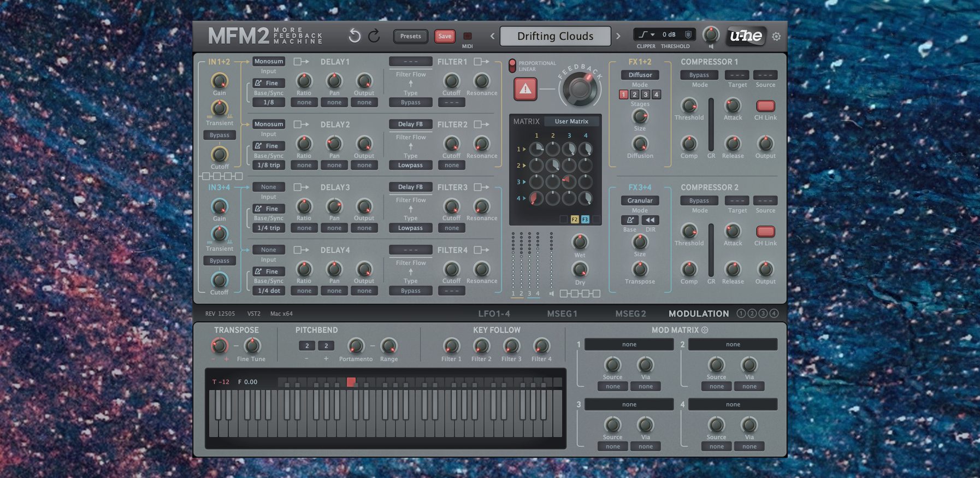Click the Delay 4 routing arrow icon
Viewport: 980px width, 478px height.
[x=301, y=250]
